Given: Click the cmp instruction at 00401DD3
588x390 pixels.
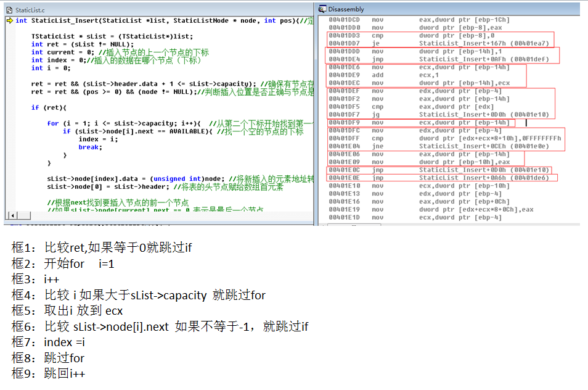Looking at the screenshot, I should click(411, 35).
